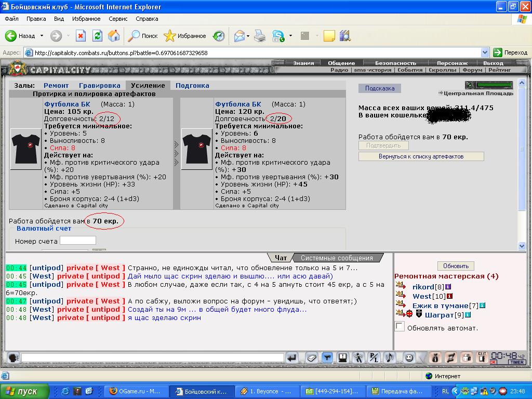Click the Mail envelope icon in IE toolbar
This screenshot has width=532, height=399.
point(240,36)
